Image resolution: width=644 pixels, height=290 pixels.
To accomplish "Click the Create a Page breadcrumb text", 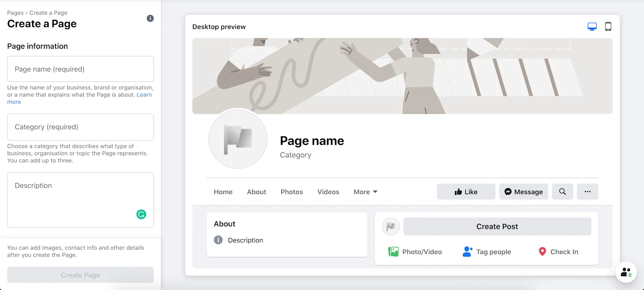I will pyautogui.click(x=48, y=13).
